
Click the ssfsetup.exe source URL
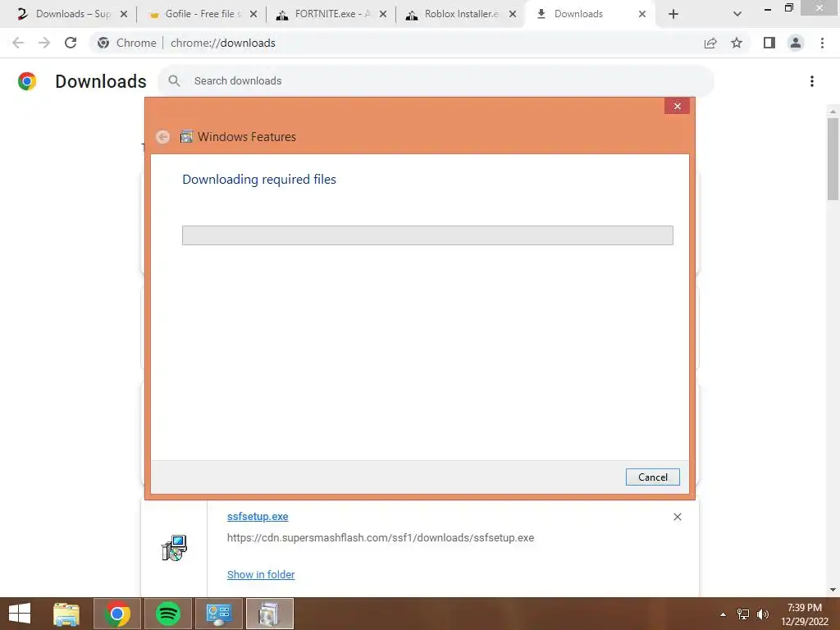click(381, 538)
